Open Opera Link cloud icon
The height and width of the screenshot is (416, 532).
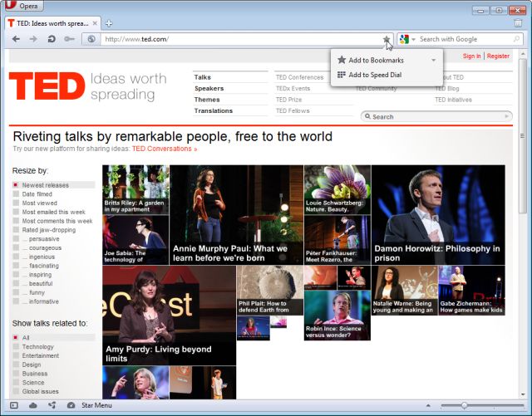pyautogui.click(x=33, y=405)
